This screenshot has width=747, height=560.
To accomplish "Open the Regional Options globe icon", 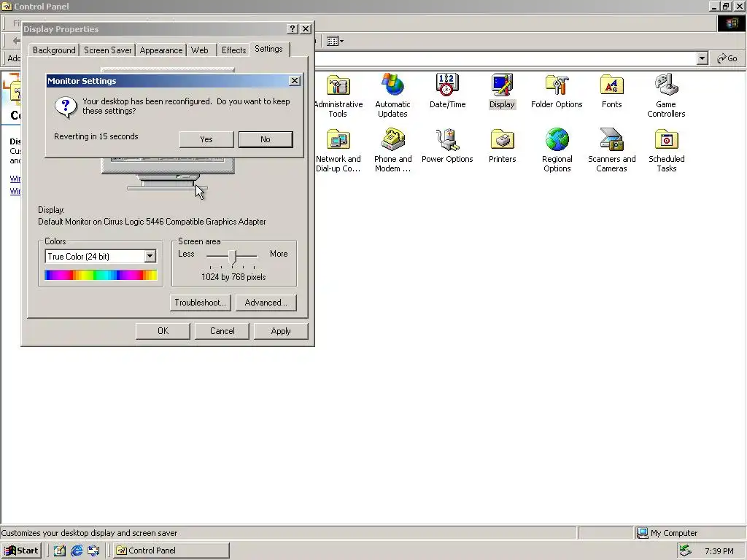I will 557,150.
